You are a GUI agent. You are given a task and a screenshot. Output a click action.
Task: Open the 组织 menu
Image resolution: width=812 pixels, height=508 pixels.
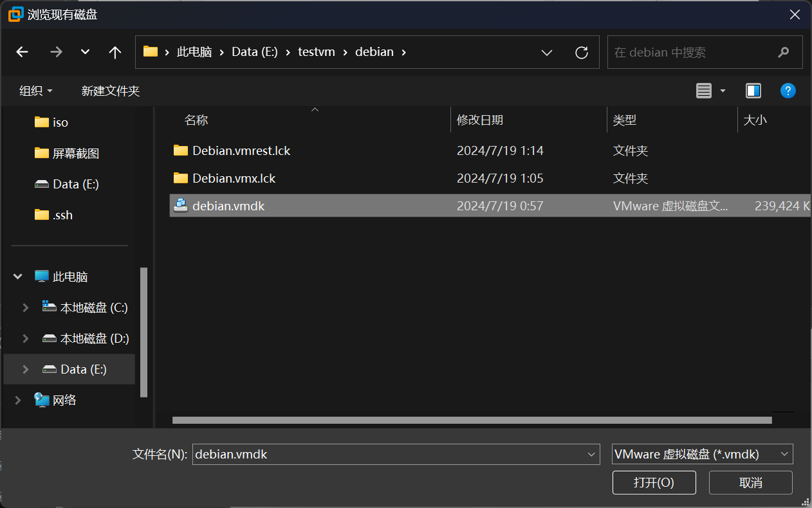(36, 91)
